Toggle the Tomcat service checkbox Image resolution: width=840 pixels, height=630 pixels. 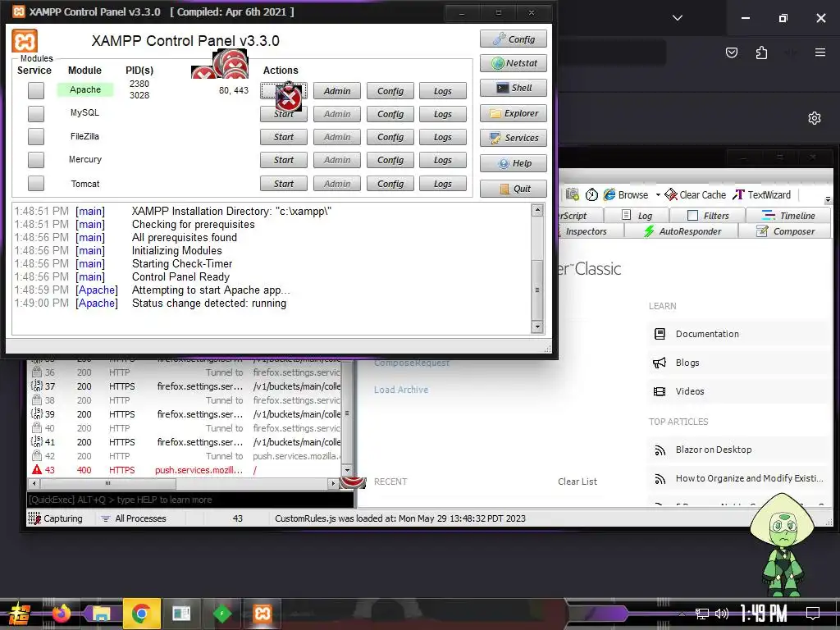coord(36,183)
